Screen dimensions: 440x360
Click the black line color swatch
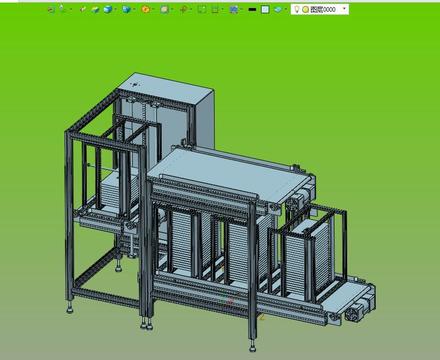click(253, 10)
